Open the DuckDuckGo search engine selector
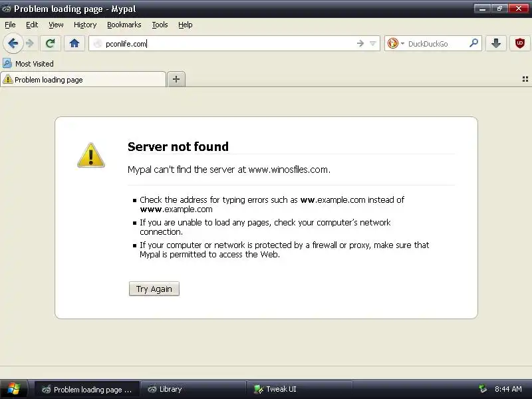The height and width of the screenshot is (399, 532). tap(396, 43)
